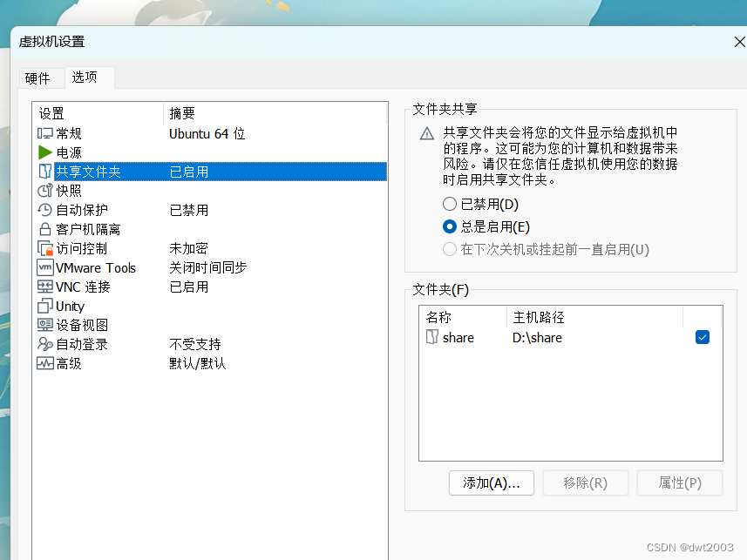Click the 设备视图 appliance view icon
The image size is (747, 560).
point(44,325)
